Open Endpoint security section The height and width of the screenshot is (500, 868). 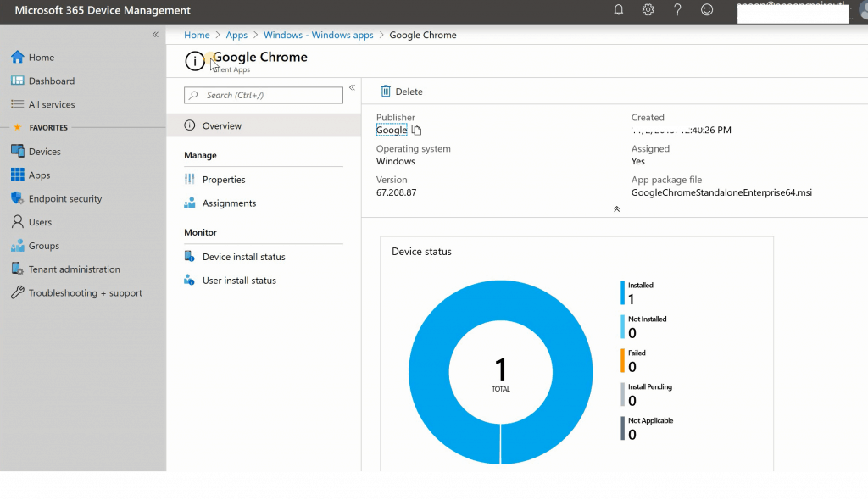tap(65, 198)
